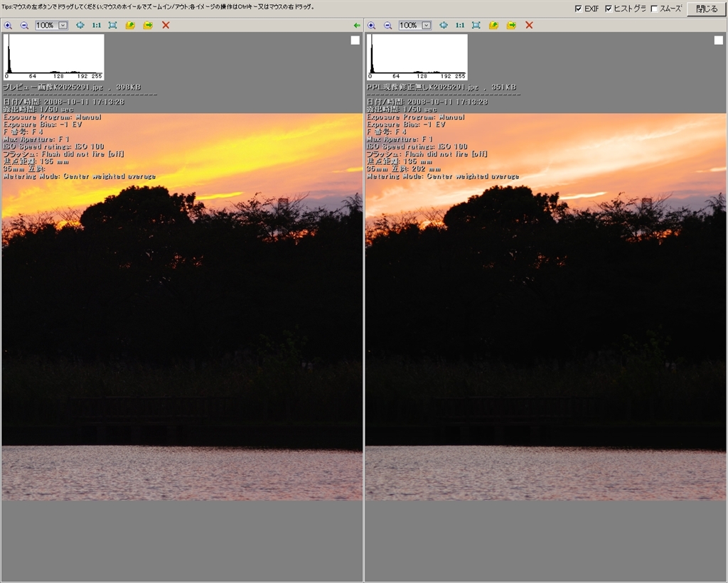Zoom in on the right image pane
Screen dimensions: 728x583
(x=371, y=26)
